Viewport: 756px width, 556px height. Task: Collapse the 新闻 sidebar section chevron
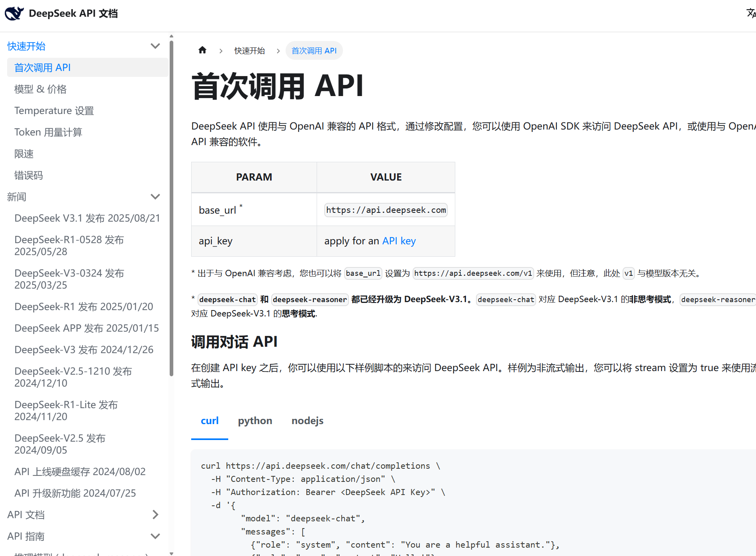155,196
